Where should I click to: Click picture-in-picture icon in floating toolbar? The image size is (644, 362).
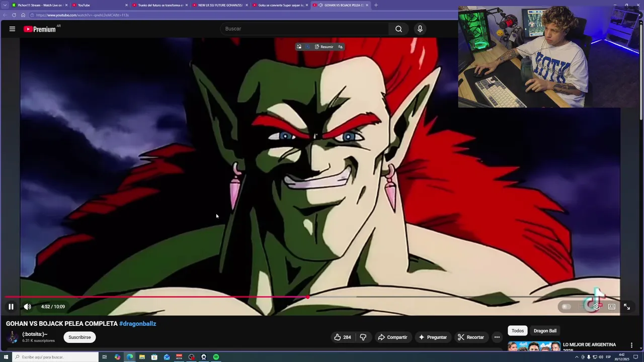[x=299, y=47]
